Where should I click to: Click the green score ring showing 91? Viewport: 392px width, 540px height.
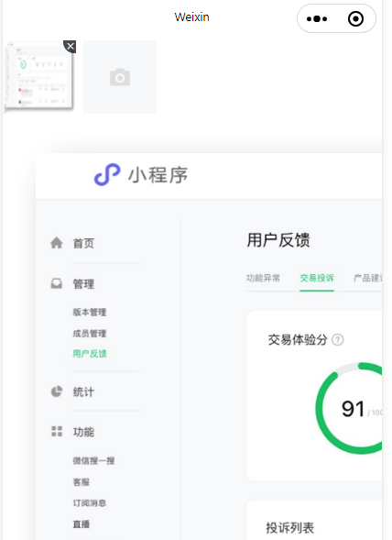[349, 408]
